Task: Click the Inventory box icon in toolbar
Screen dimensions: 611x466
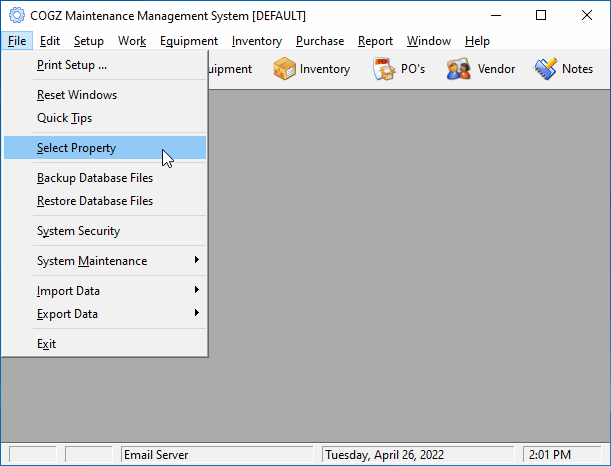Action: [x=284, y=69]
